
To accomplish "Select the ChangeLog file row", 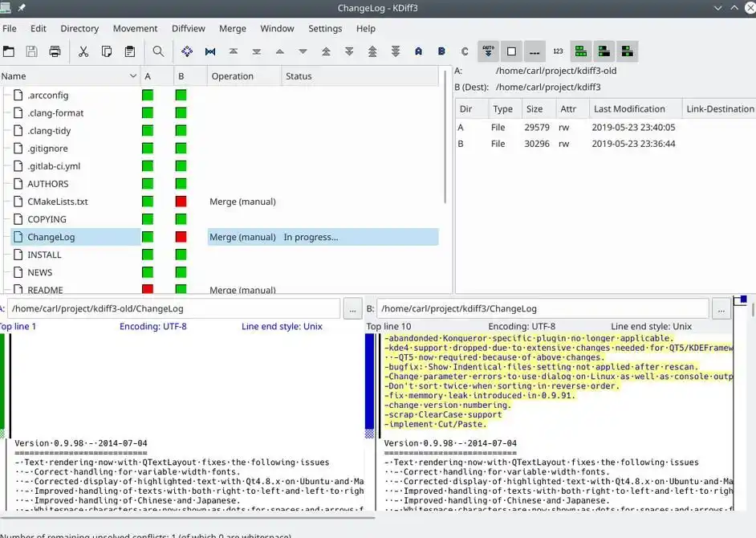I will click(225, 237).
